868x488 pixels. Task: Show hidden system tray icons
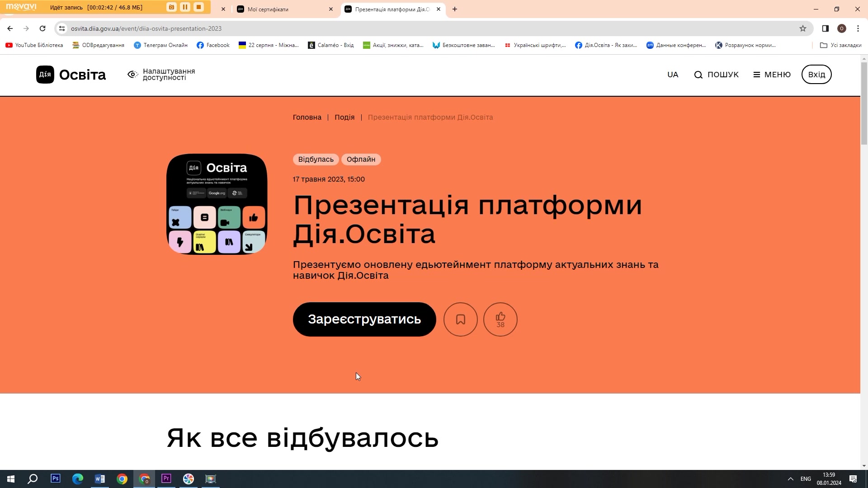[791, 479]
